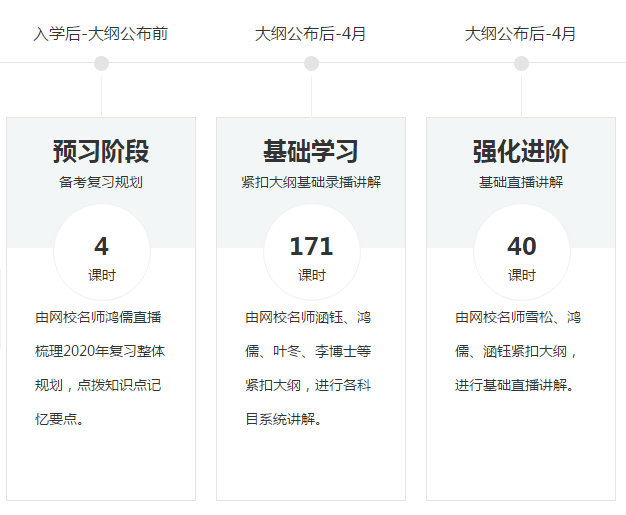The image size is (626, 515).
Task: Click the circle showing 4 课时
Action: tap(101, 254)
